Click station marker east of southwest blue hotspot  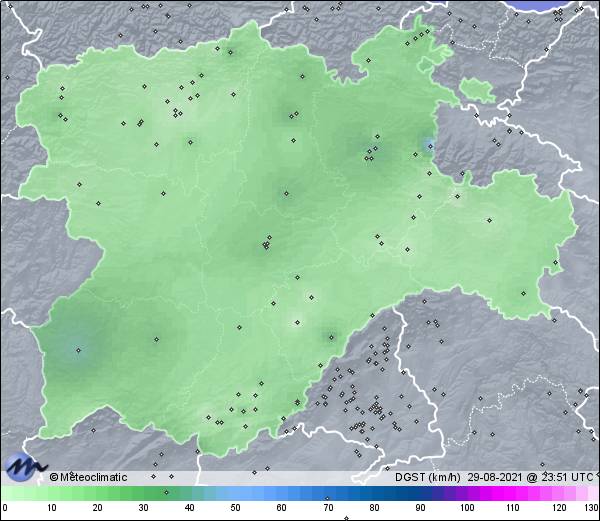pos(155,339)
